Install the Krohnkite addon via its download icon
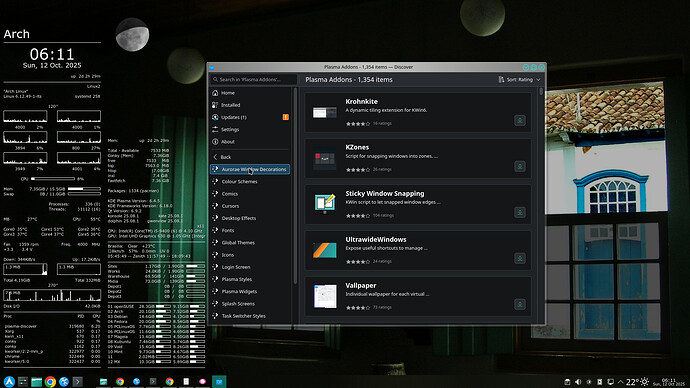690x388 pixels. (x=520, y=121)
